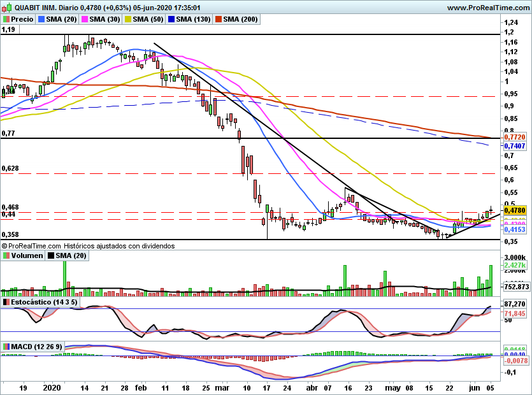Click the SMA (50) yellow legend icon
Image resolution: width=532 pixels, height=395 pixels.
[x=128, y=19]
